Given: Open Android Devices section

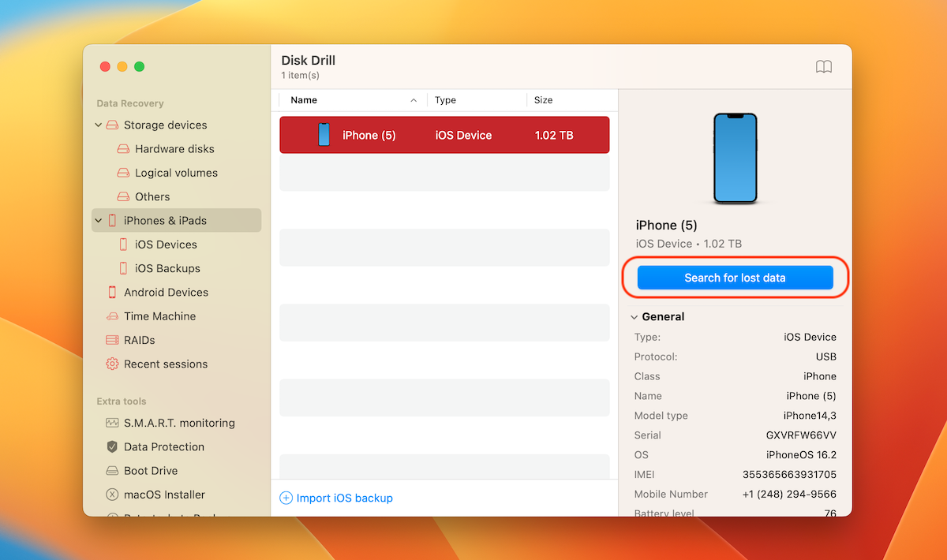Looking at the screenshot, I should (x=166, y=293).
